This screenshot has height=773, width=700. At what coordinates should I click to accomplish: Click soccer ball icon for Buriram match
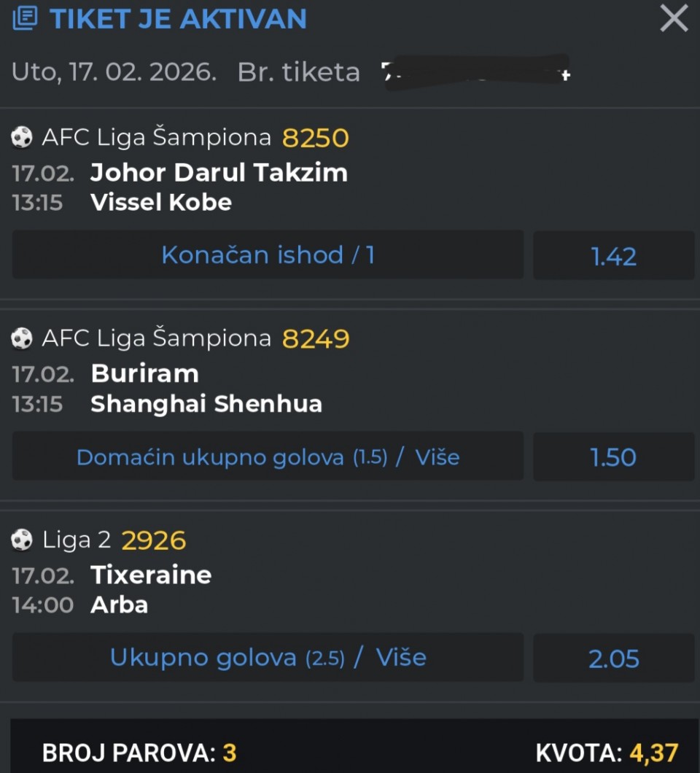23,338
